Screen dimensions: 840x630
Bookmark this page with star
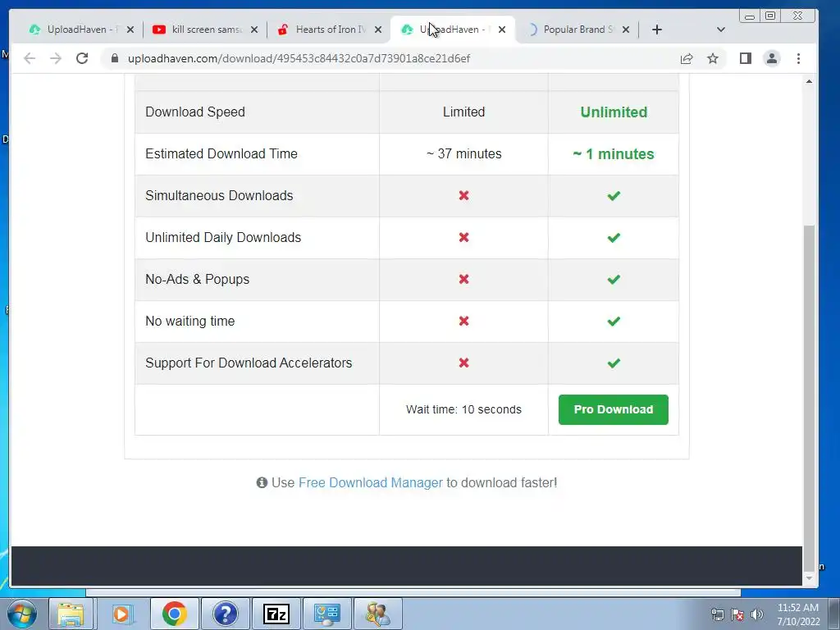point(713,58)
